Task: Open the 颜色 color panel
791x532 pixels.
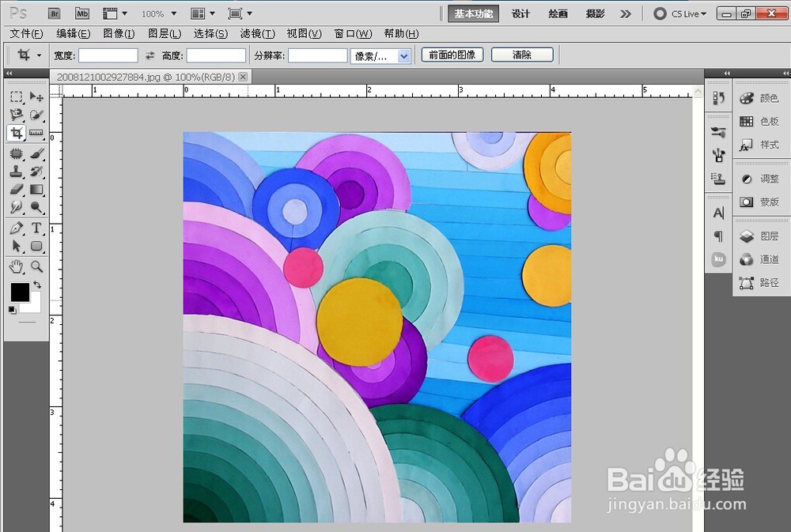Action: [759, 98]
